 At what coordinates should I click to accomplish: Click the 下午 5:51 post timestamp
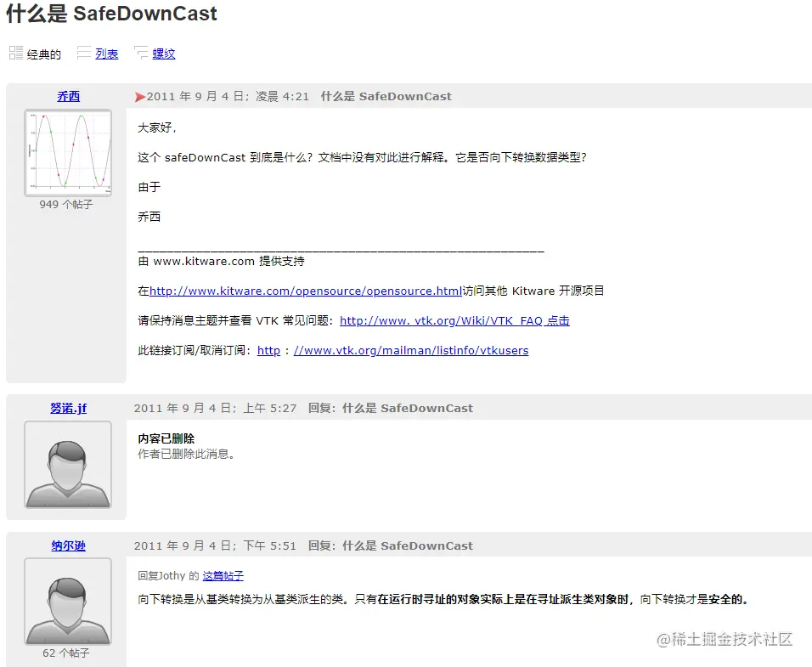pyautogui.click(x=216, y=545)
